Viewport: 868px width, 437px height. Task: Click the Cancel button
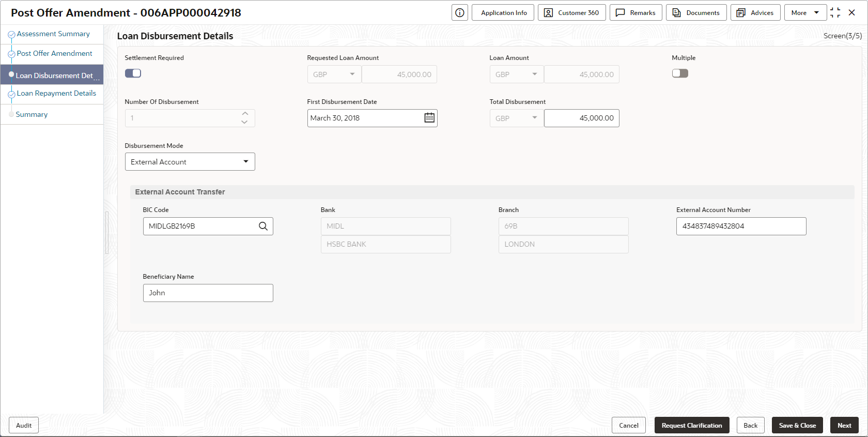(629, 425)
